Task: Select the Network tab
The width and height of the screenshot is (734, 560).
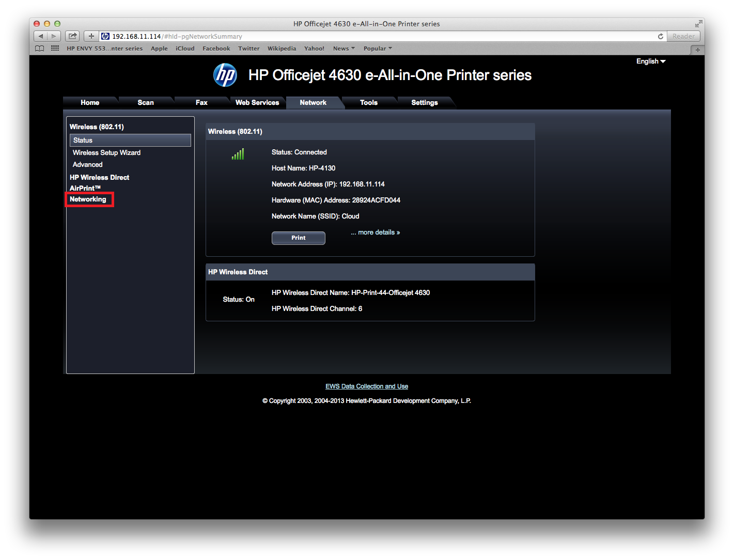Action: (x=313, y=102)
